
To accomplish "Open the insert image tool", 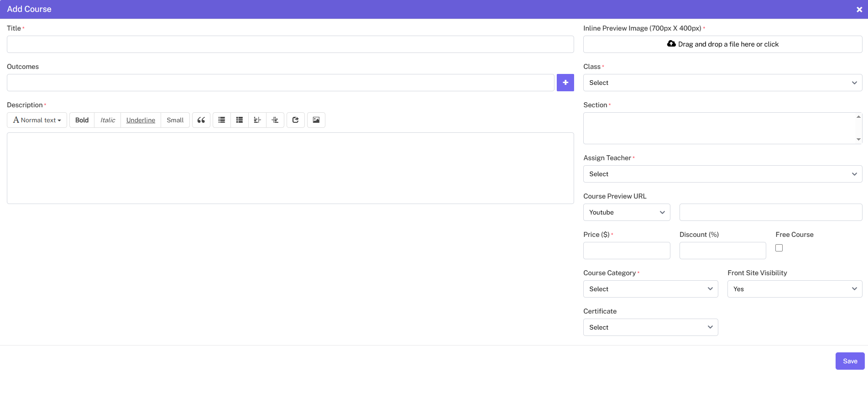I will pos(316,120).
